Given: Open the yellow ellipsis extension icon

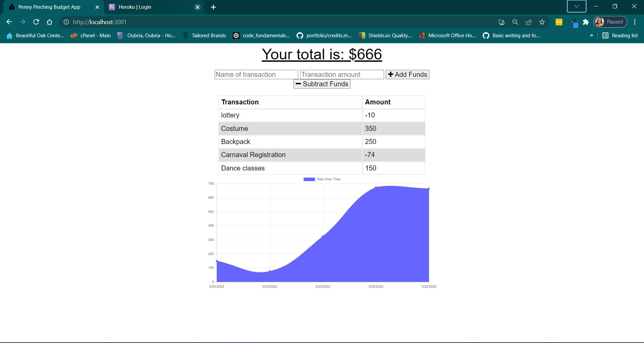Looking at the screenshot, I should click(x=559, y=22).
